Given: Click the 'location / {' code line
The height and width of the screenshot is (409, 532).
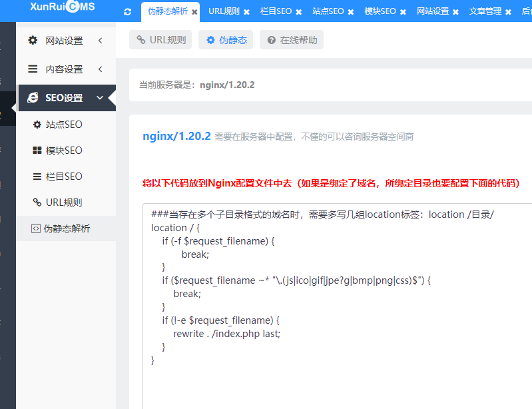Looking at the screenshot, I should coord(175,228).
